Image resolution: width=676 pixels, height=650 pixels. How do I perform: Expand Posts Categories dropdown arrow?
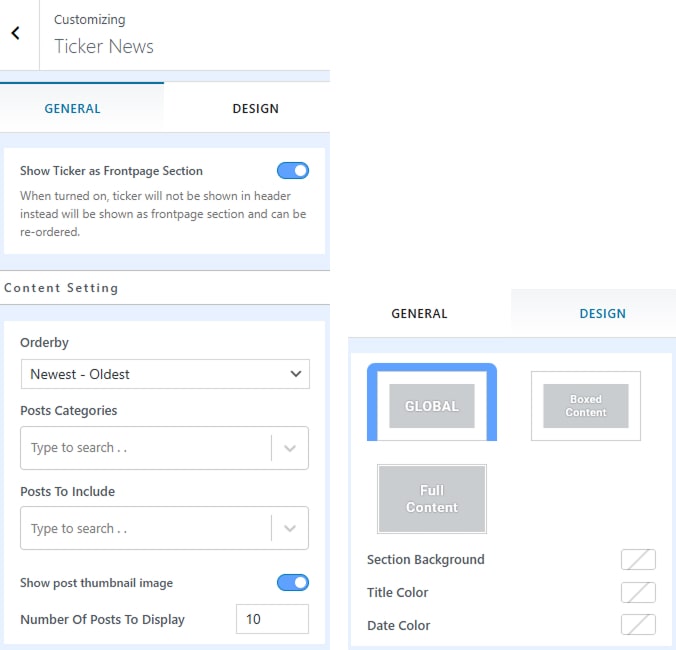[x=290, y=448]
